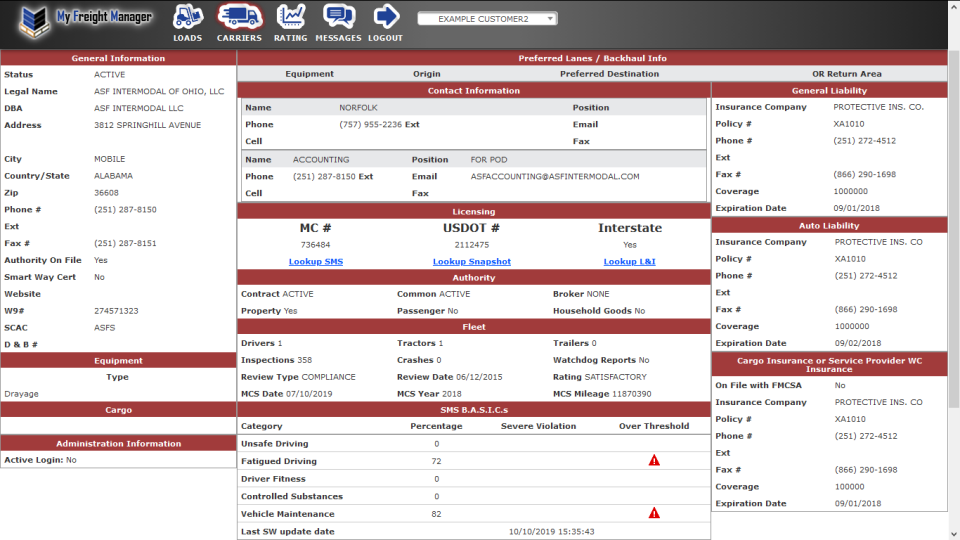Click Auto Liability expiration date 09/02/2018
The image size is (960, 540).
point(858,343)
